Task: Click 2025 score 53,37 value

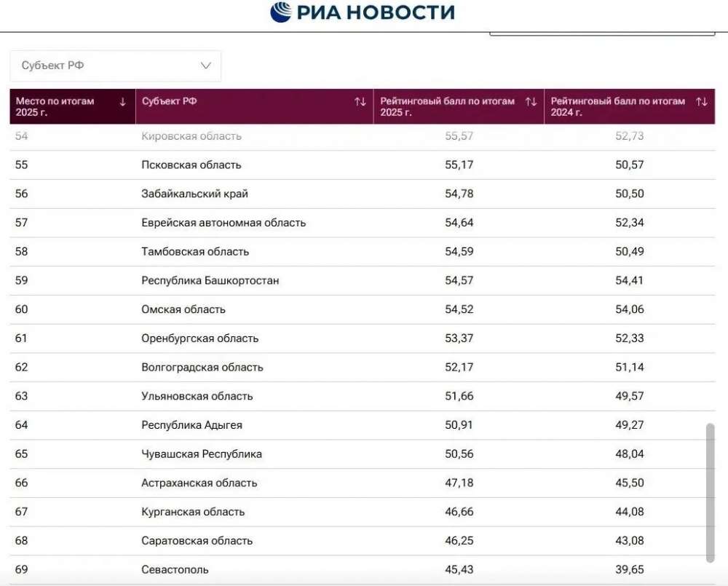Action: point(459,338)
